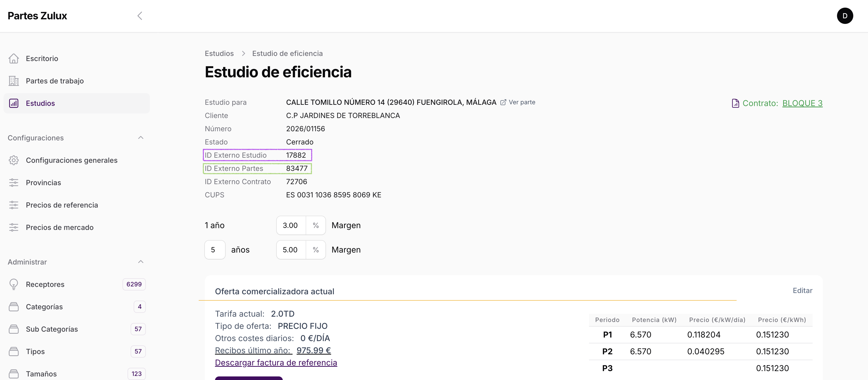Click the Partes de trabajo building icon
Viewport: 868px width, 380px height.
click(14, 81)
